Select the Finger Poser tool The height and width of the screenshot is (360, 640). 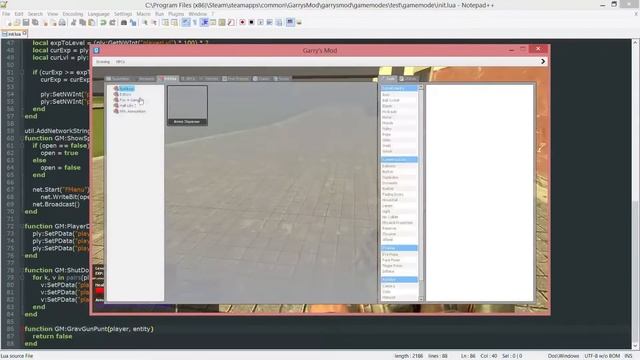392,266
